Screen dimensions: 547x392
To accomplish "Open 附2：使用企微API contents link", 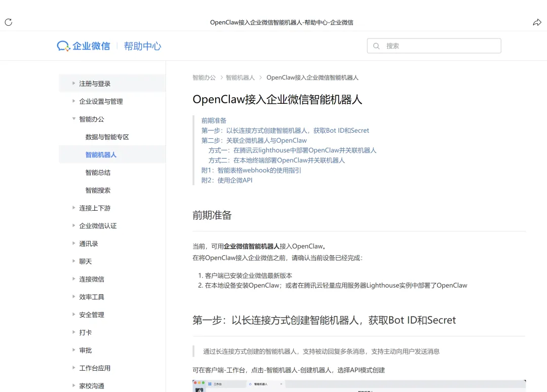I will [226, 180].
